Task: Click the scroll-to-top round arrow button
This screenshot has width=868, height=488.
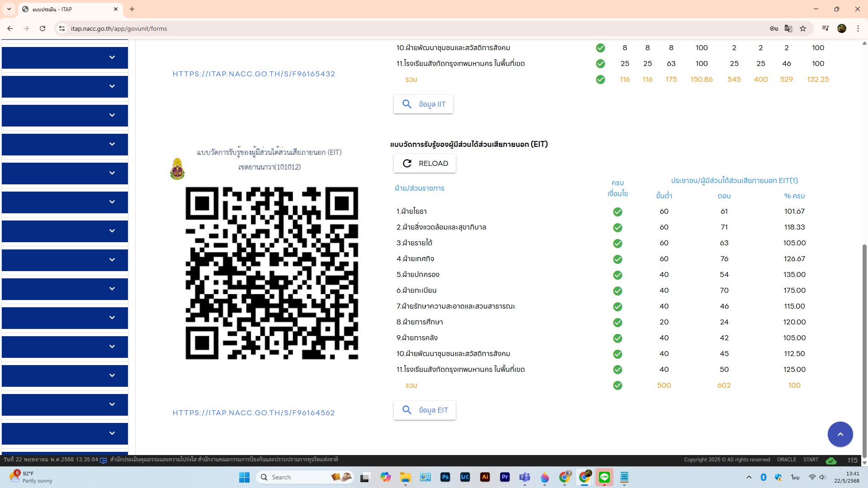Action: pos(840,434)
